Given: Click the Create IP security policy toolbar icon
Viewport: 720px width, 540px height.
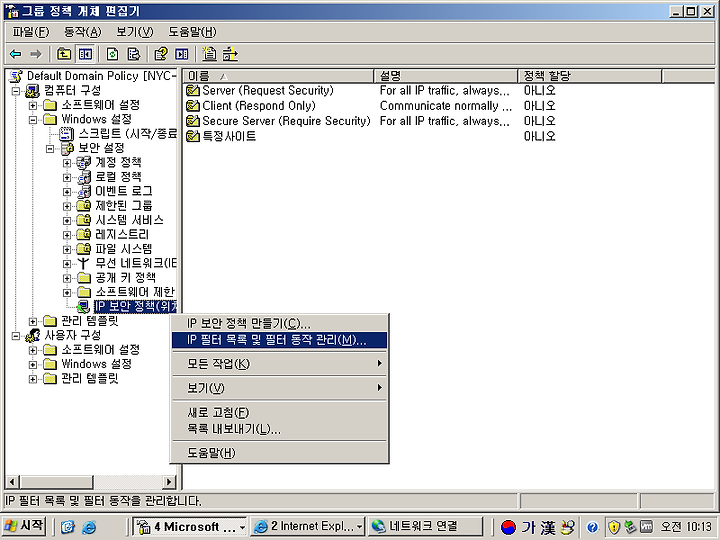Looking at the screenshot, I should tap(209, 54).
